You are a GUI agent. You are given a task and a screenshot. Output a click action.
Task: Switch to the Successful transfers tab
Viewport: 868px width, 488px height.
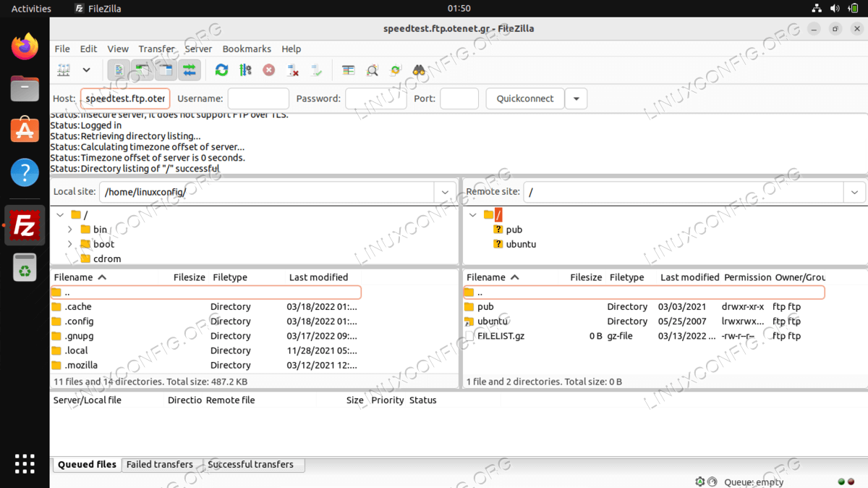251,465
